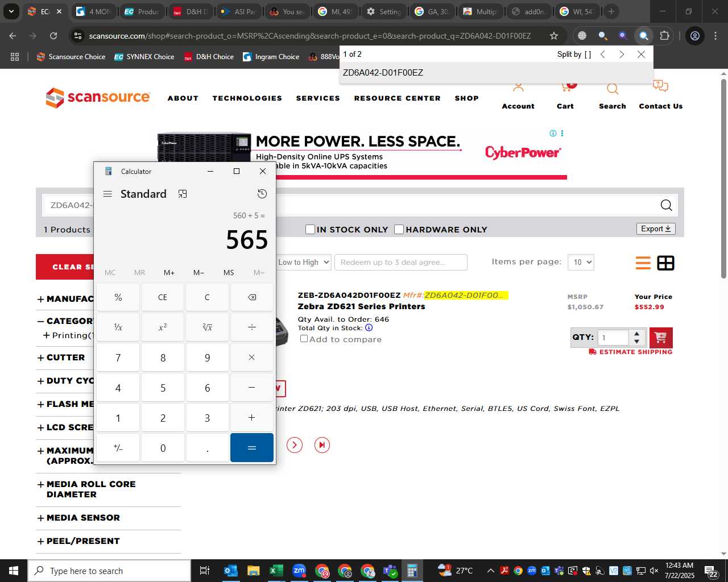
Task: Add the Zebra printer to cart
Action: [x=661, y=338]
